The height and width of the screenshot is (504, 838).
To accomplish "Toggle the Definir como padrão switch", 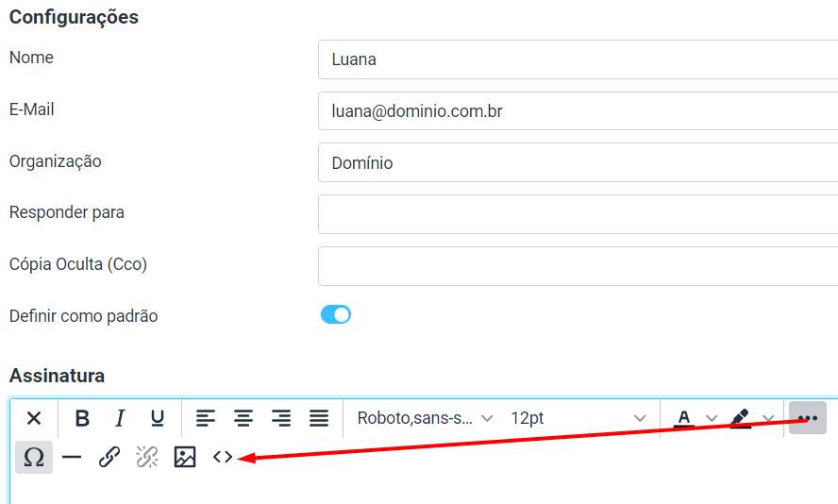I will [336, 315].
